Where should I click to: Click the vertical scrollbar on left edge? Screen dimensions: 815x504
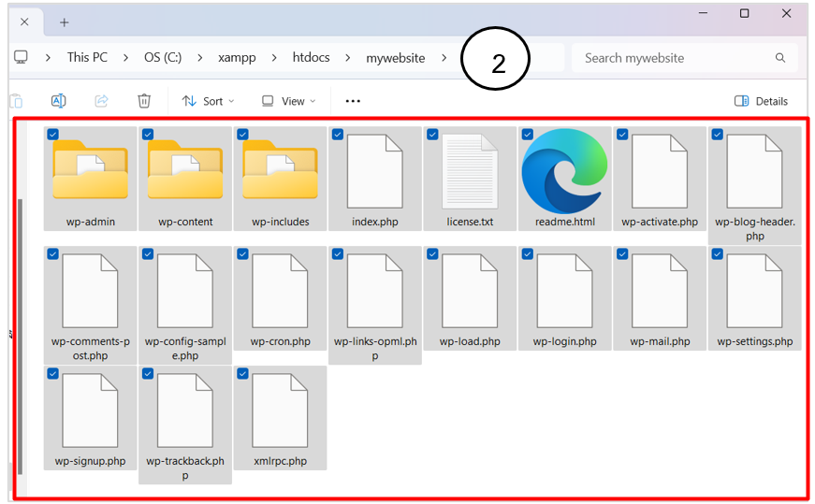point(19,327)
